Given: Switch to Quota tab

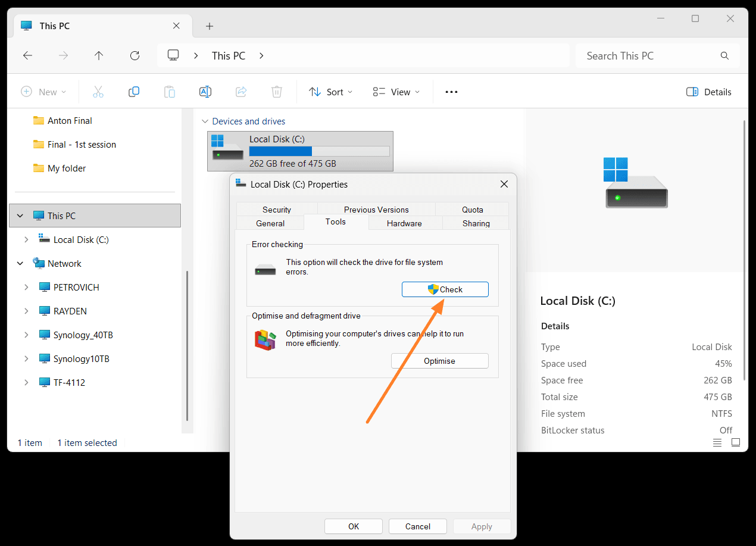Looking at the screenshot, I should [x=473, y=210].
